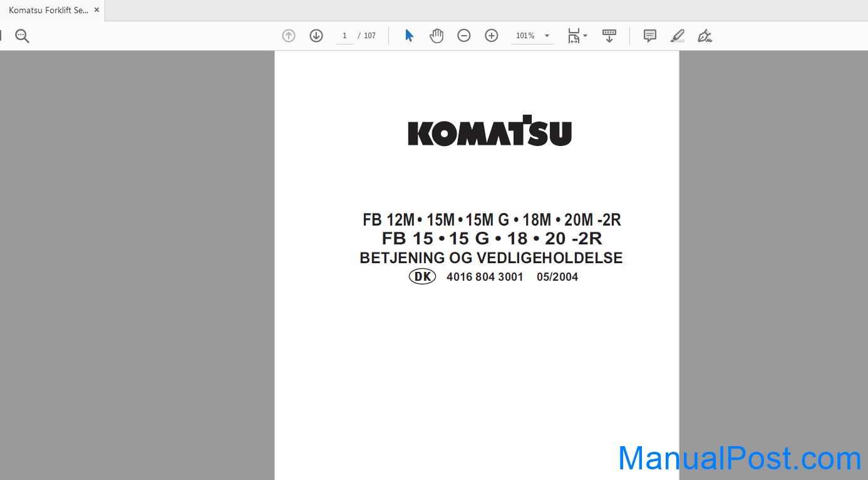The image size is (868, 480).
Task: Click the total page count 107
Action: pos(370,36)
